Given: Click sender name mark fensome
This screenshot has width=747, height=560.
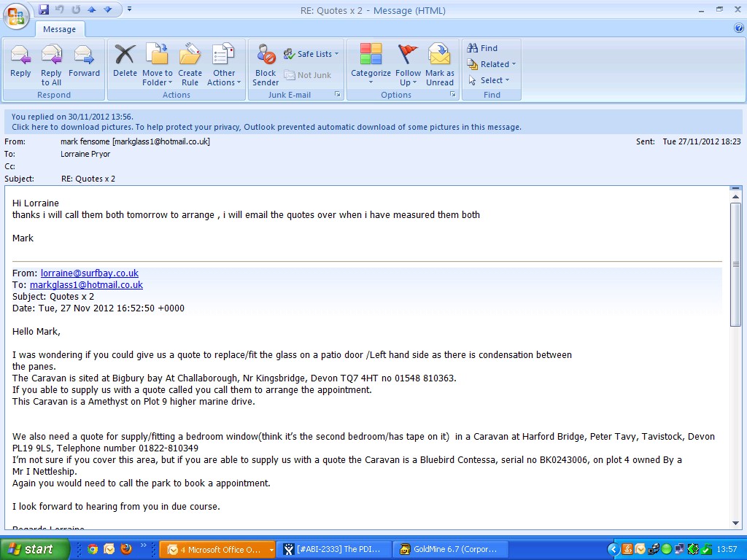Looking at the screenshot, I should coord(135,141).
